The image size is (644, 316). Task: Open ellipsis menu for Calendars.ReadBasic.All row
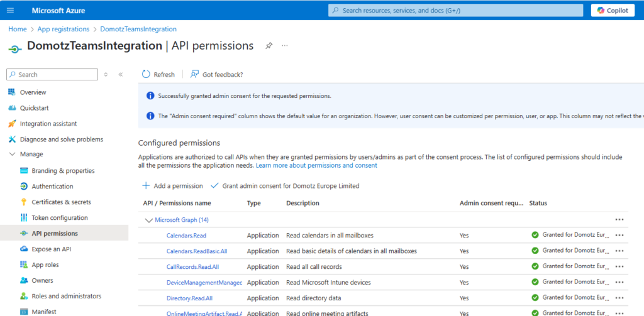(619, 251)
